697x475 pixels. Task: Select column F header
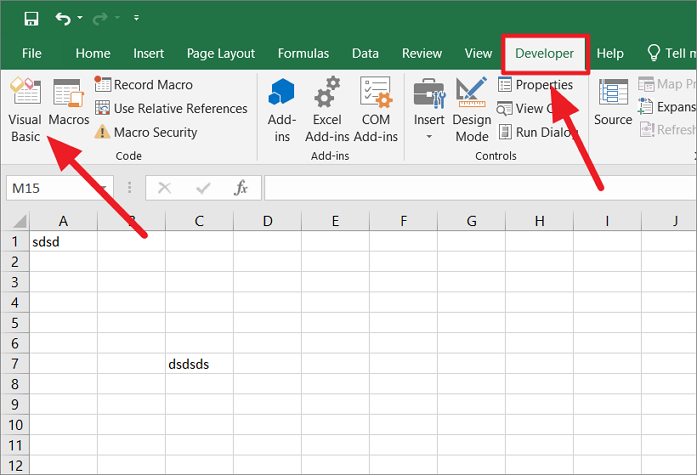pyautogui.click(x=403, y=221)
